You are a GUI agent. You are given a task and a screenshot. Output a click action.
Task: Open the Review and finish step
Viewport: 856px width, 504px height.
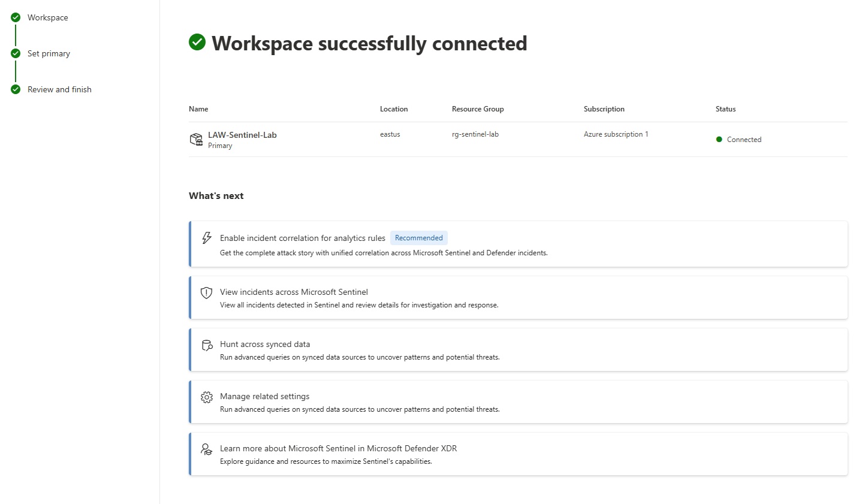click(x=59, y=89)
